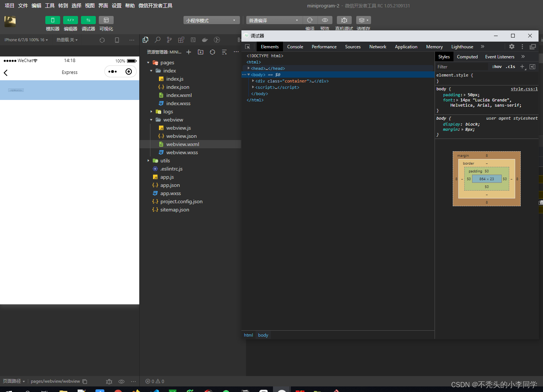Click the real-device debug bug icon

pos(344,20)
